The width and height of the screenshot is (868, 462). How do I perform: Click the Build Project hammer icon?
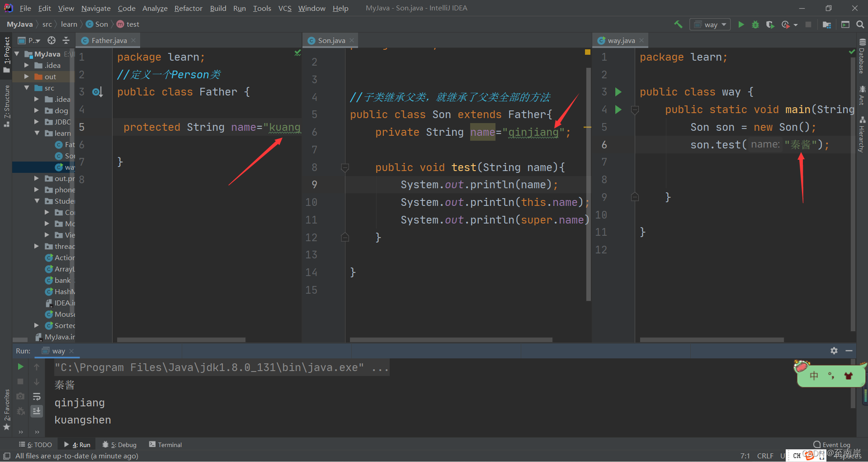click(x=678, y=24)
